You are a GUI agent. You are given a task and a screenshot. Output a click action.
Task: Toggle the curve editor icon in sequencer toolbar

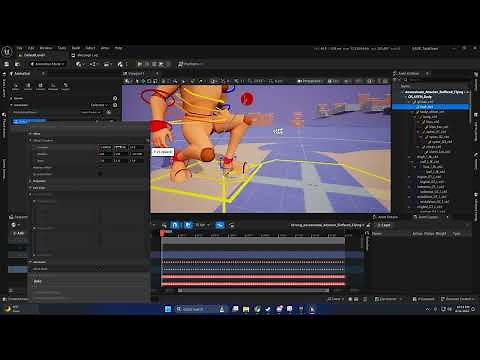pos(220,225)
